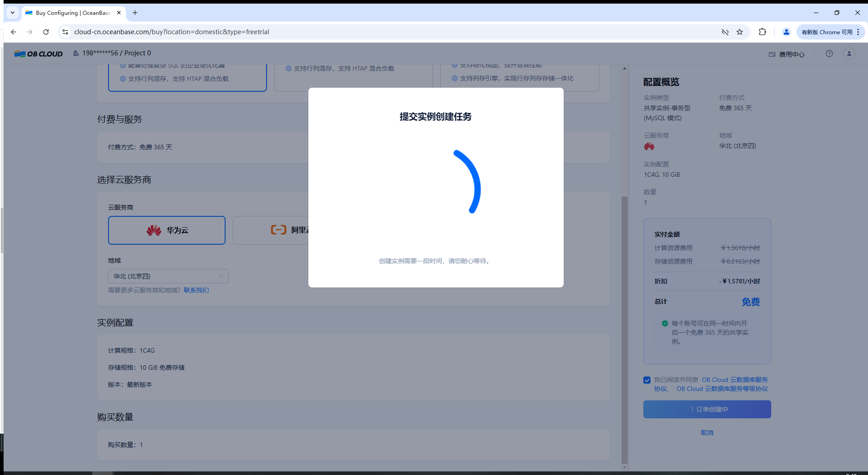868x475 pixels.
Task: Reload the current page
Action: [x=46, y=32]
